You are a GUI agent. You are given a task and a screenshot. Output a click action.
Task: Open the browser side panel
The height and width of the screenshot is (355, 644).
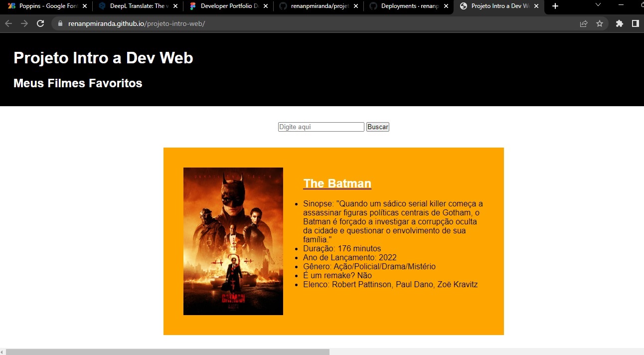pos(636,23)
